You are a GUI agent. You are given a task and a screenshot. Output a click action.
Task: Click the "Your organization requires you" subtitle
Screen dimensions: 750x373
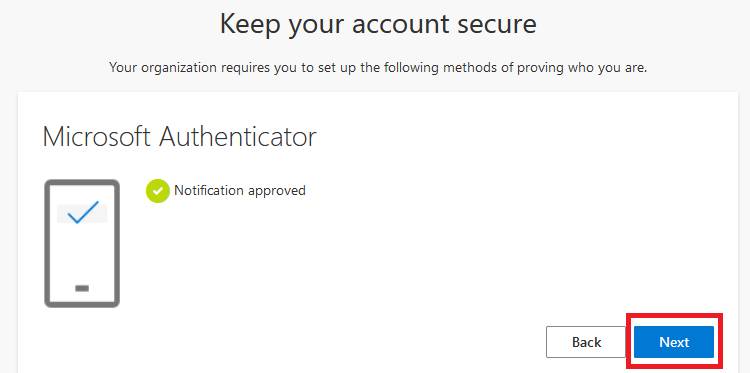[378, 67]
